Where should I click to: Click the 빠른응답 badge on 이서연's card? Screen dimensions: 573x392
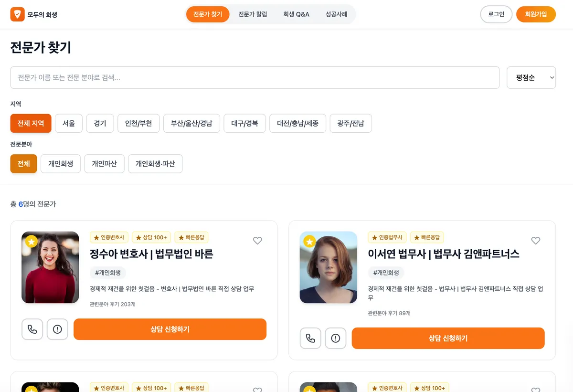click(x=427, y=237)
